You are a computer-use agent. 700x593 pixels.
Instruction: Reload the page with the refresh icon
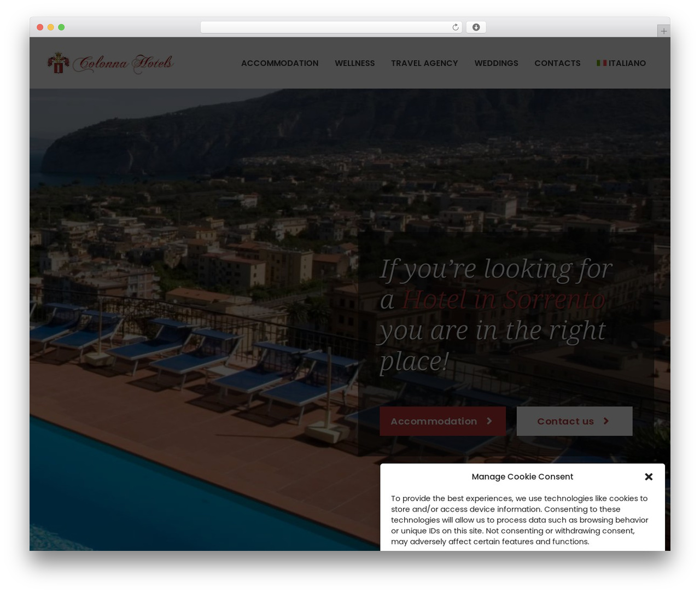pyautogui.click(x=455, y=27)
